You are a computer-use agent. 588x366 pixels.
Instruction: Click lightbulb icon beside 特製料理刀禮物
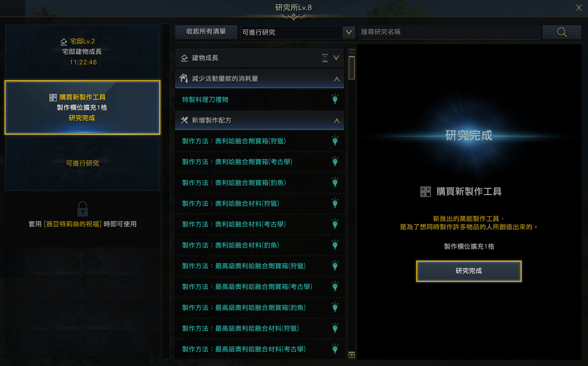click(x=335, y=99)
